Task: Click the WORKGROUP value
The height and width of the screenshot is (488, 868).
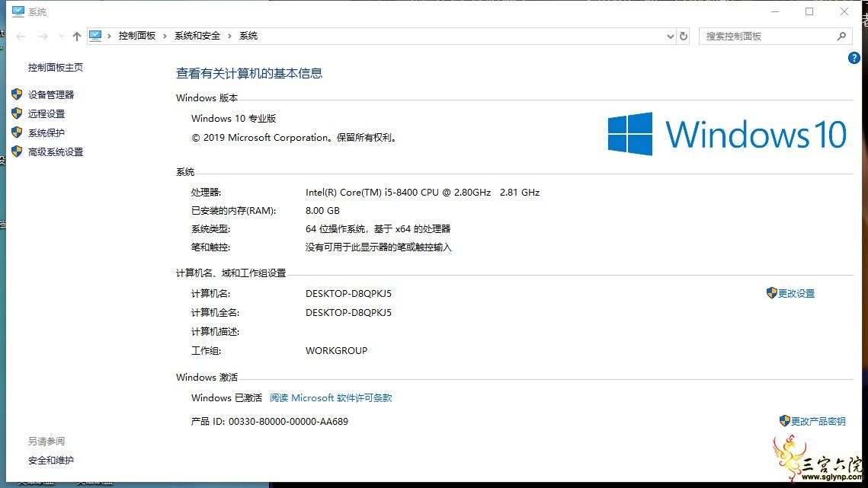Action: pos(336,351)
